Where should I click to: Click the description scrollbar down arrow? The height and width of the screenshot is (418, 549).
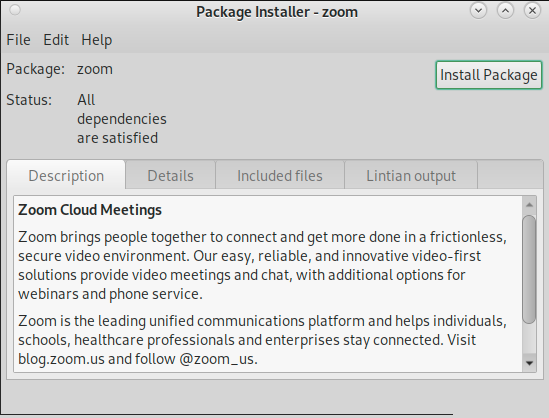coord(529,363)
